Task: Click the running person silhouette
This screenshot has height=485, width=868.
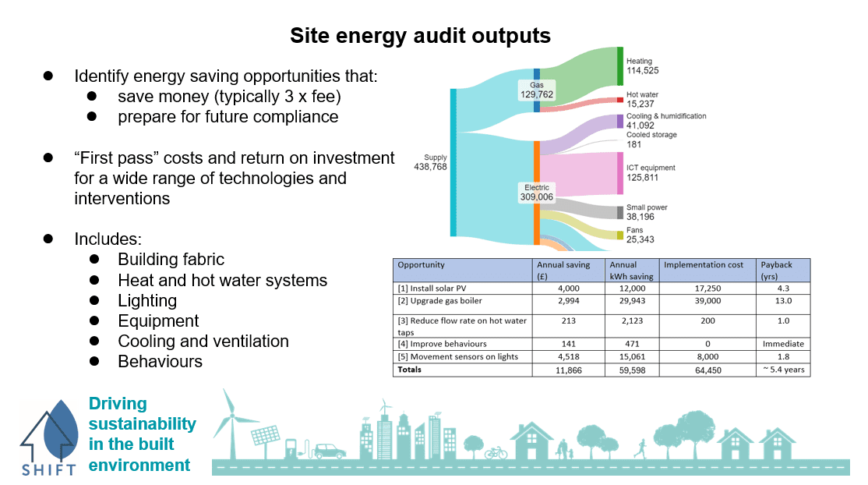Action: pos(640,447)
